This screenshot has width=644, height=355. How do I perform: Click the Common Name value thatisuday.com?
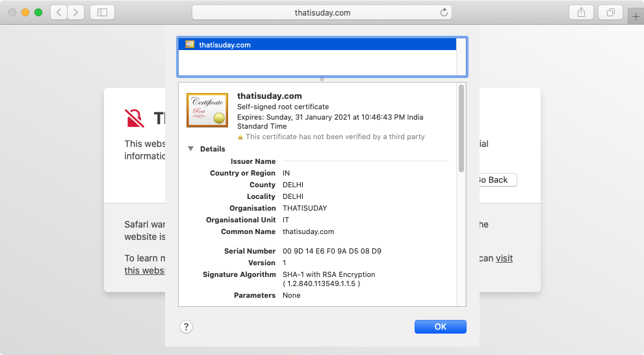point(309,231)
